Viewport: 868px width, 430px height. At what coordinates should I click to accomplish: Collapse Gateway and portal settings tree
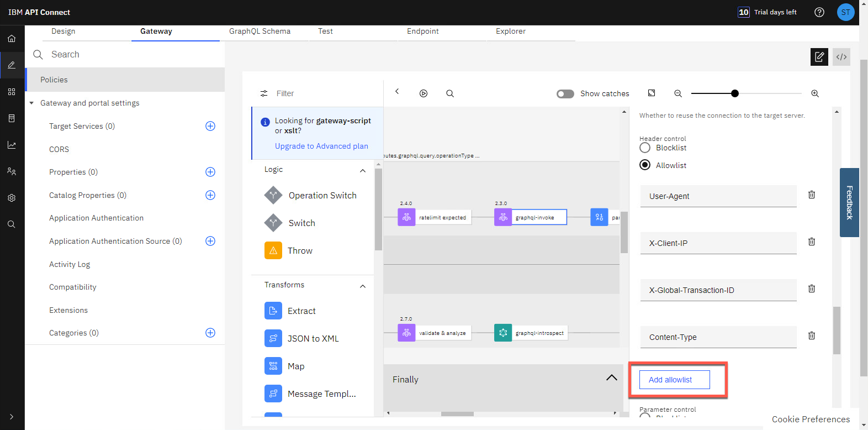click(x=32, y=103)
